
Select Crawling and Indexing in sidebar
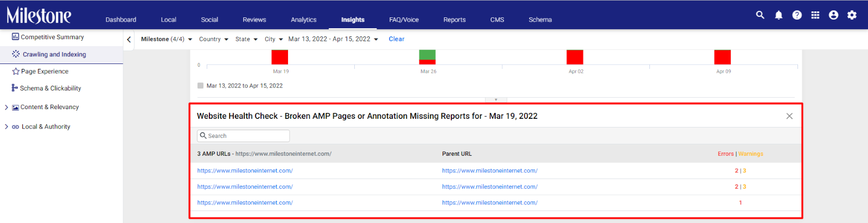tap(54, 54)
